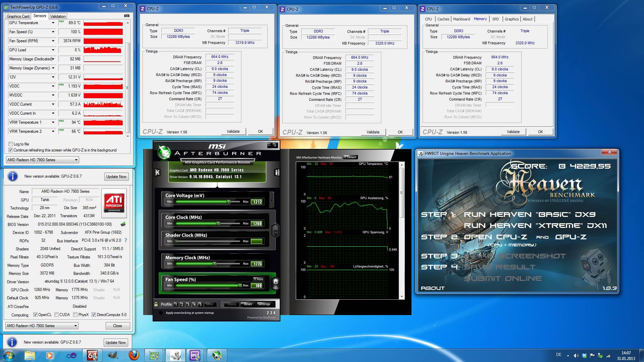Select Afterburner profile slot 1
644x362 pixels.
(175, 304)
